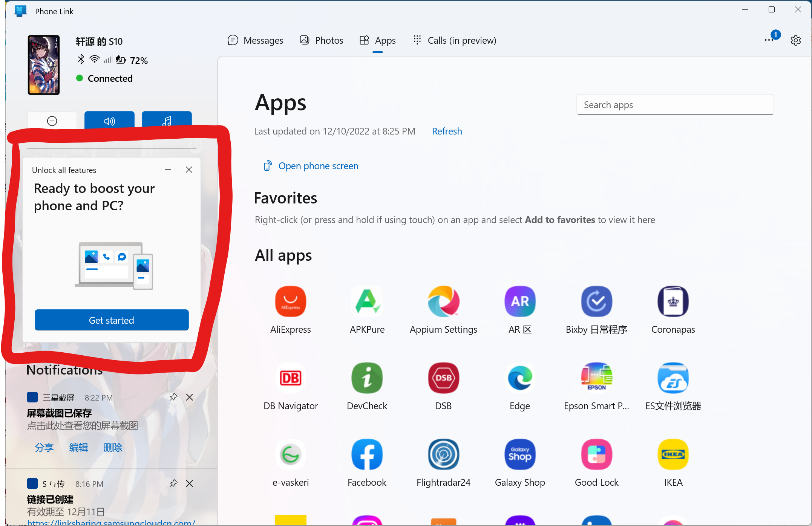This screenshot has width=812, height=526.
Task: Toggle phone sound volume button
Action: point(109,121)
